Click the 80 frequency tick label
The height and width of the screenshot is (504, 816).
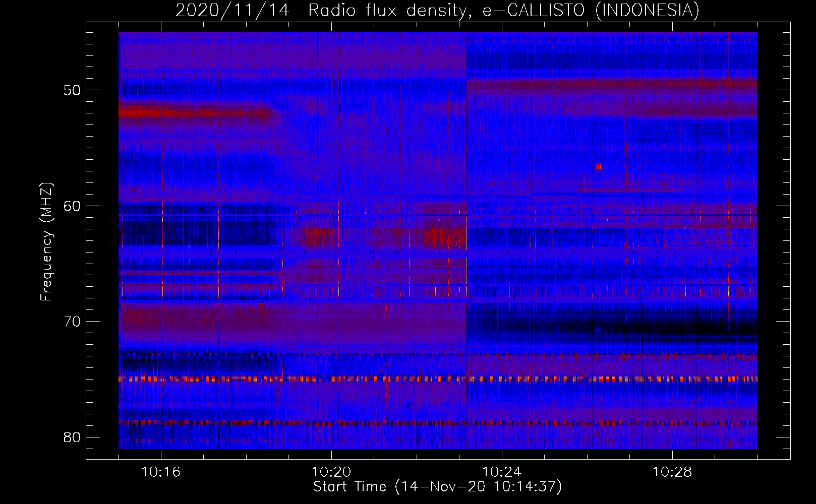pyautogui.click(x=73, y=437)
